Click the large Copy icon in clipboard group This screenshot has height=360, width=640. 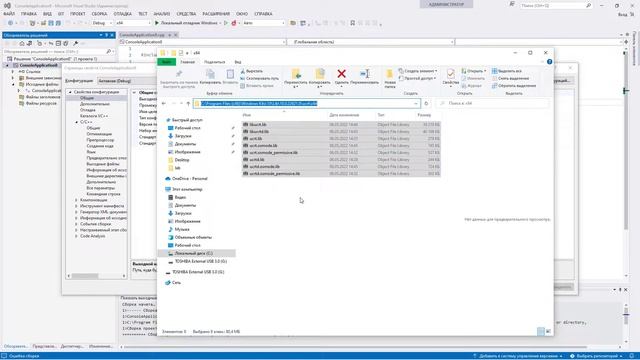click(x=210, y=74)
